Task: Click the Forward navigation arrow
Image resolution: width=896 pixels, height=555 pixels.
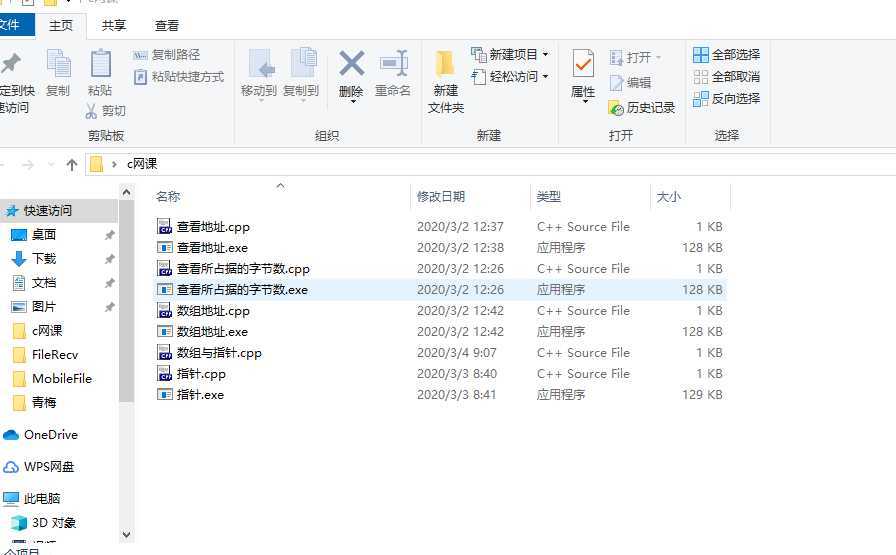Action: 27,165
